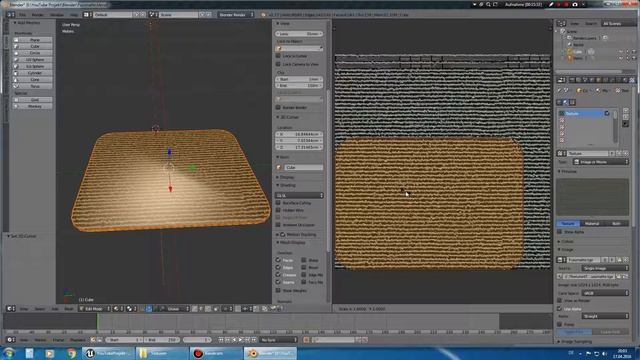Screen dimensions: 640x360
Task: Expand the Motion Tracking panel
Action: 297,235
